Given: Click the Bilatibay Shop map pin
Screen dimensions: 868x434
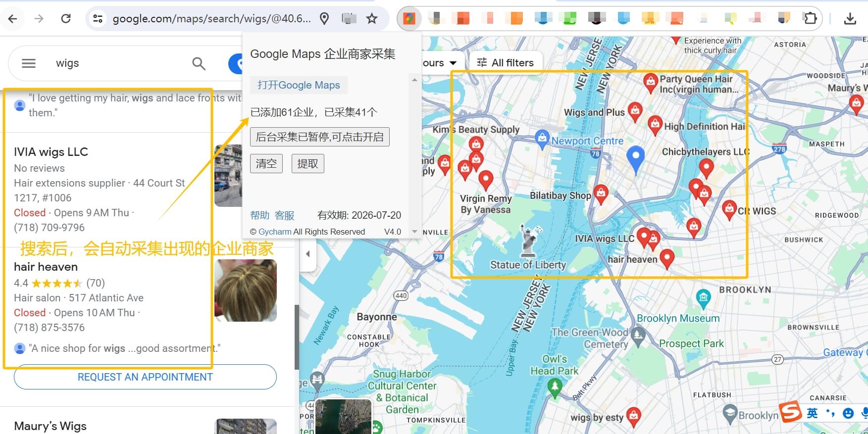Looking at the screenshot, I should click(x=601, y=193).
